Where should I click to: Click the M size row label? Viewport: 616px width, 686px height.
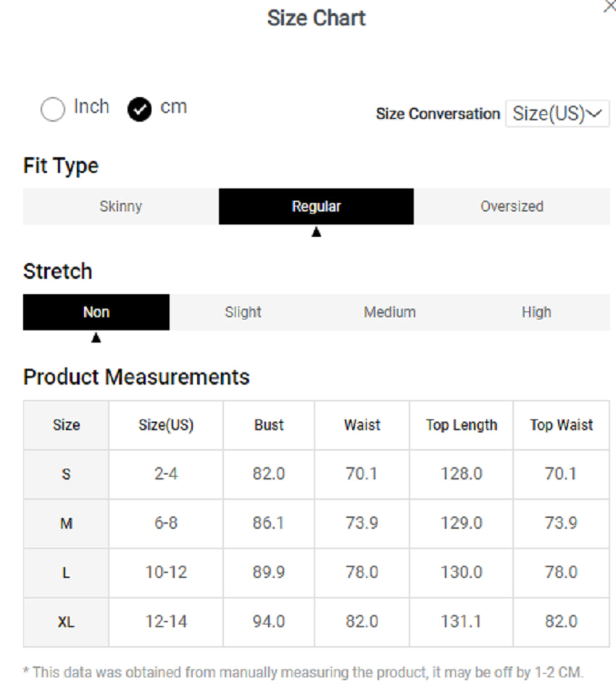(66, 524)
